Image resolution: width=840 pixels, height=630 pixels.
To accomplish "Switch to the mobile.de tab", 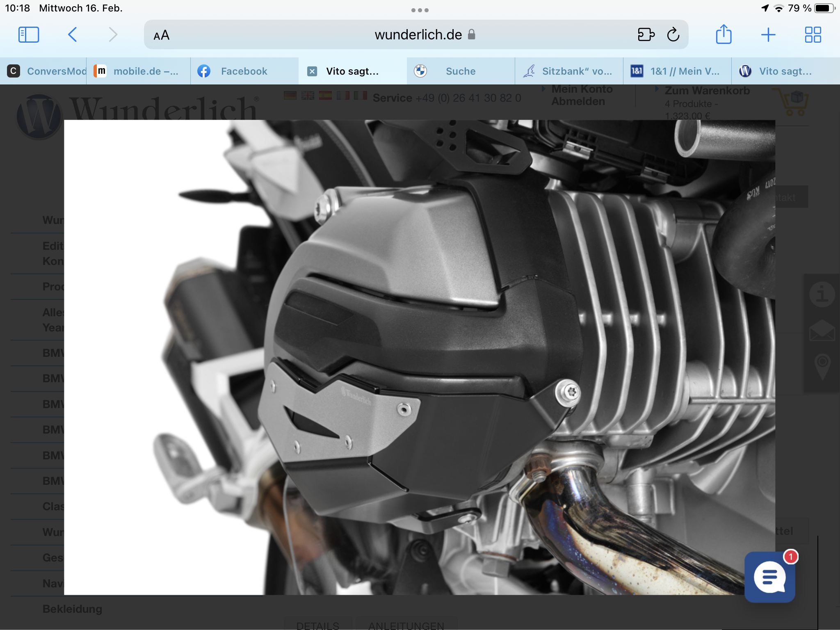I will click(x=145, y=71).
